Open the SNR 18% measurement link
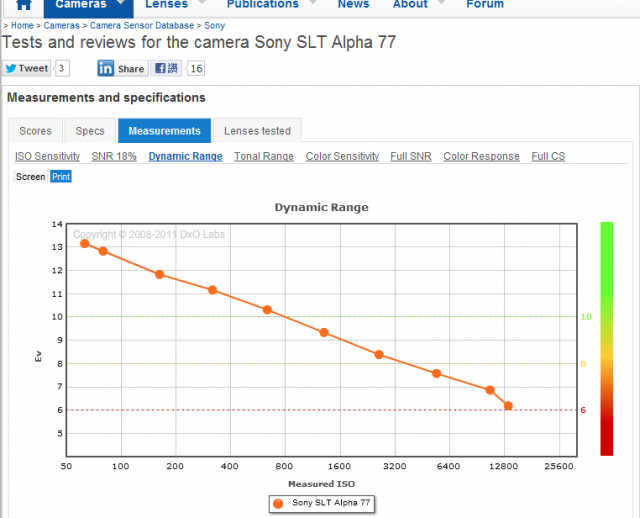This screenshot has width=640, height=518. (x=114, y=156)
